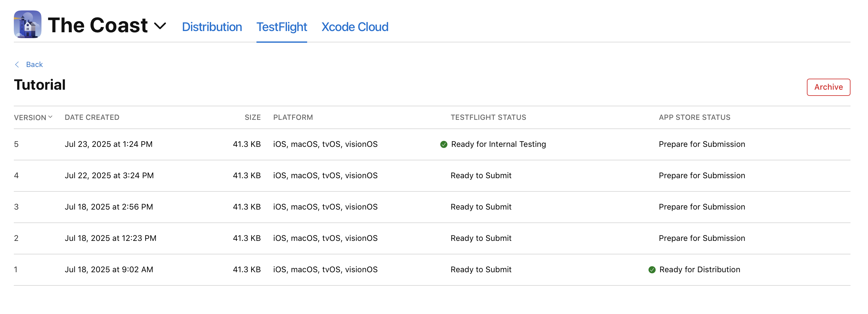Open the Xcode Cloud tab
The height and width of the screenshot is (314, 868).
click(x=354, y=27)
